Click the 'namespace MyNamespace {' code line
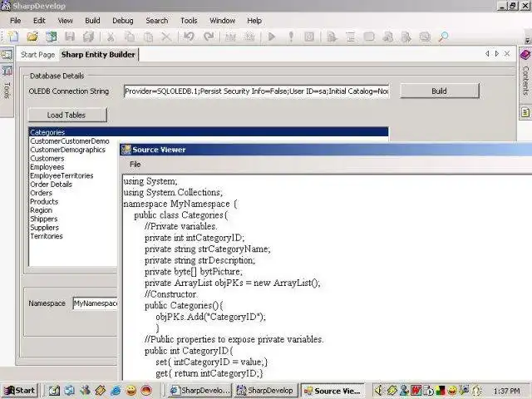532x399 pixels. tap(180, 204)
